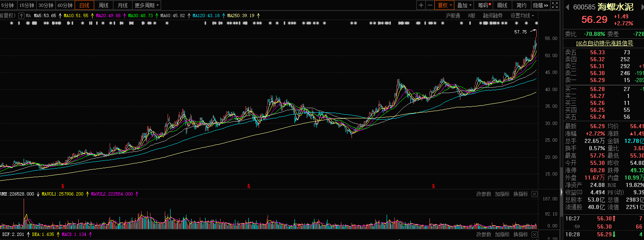This screenshot has height=240, width=644.
Task: Hide panels with 隐藏 button
Action: coord(540,5)
